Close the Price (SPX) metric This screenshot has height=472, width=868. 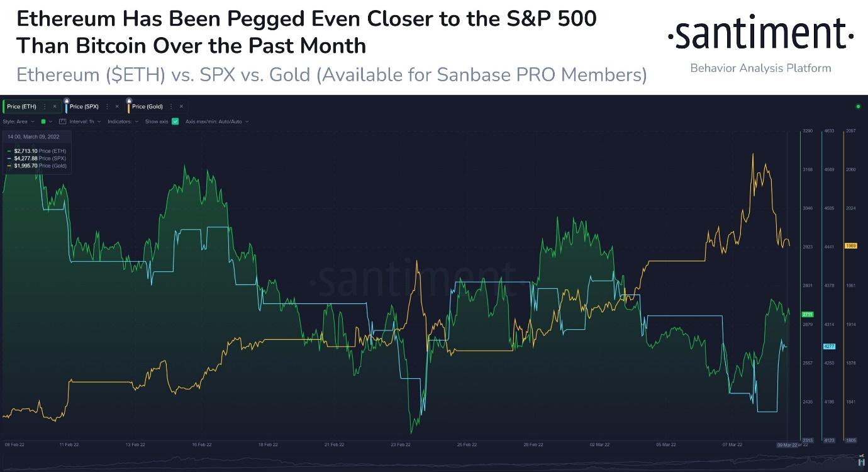click(x=116, y=106)
